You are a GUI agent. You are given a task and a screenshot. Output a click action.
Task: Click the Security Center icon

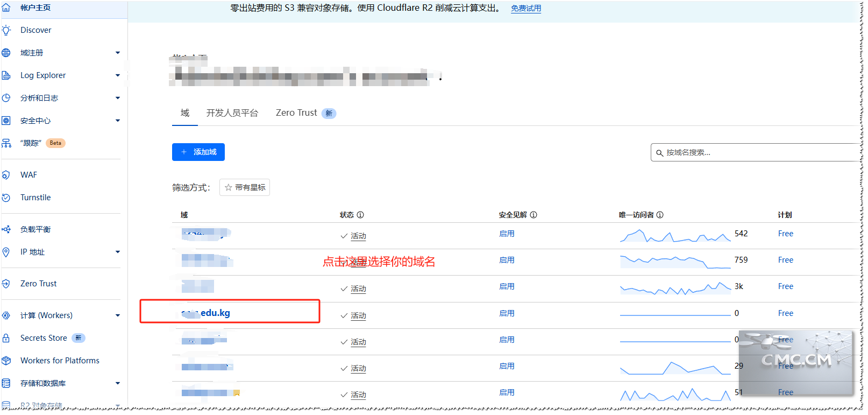coord(6,121)
